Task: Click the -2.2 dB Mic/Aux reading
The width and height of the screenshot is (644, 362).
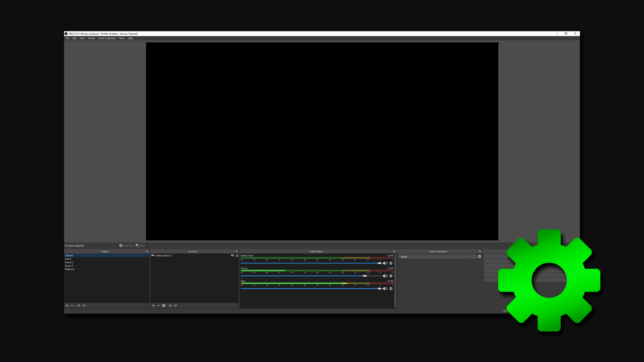Action: (390, 268)
